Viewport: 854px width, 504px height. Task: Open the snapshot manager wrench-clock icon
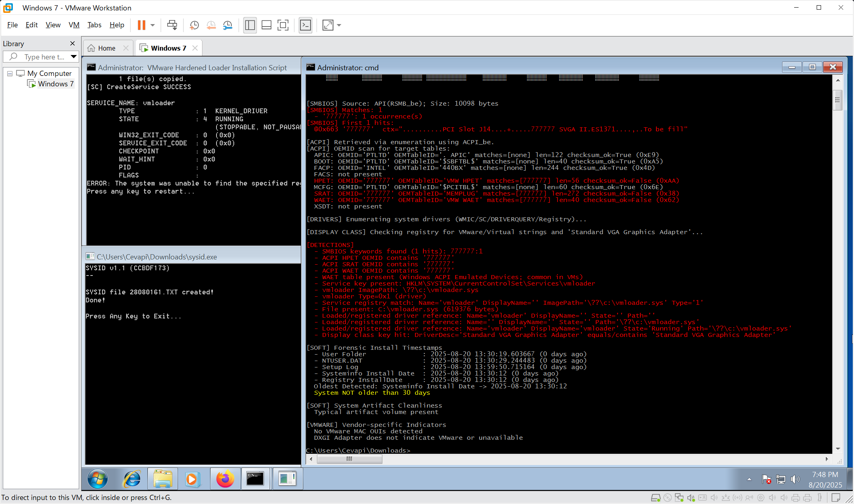(x=228, y=25)
